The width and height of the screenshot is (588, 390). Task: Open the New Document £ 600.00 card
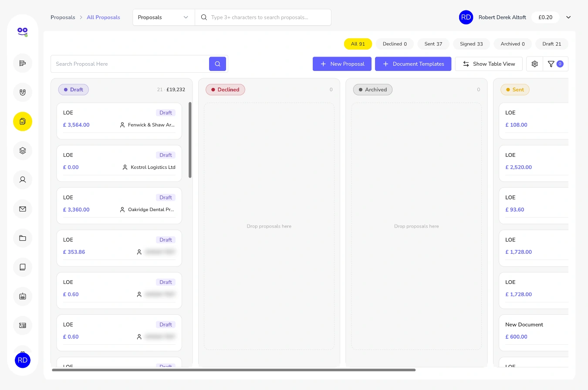pos(534,333)
